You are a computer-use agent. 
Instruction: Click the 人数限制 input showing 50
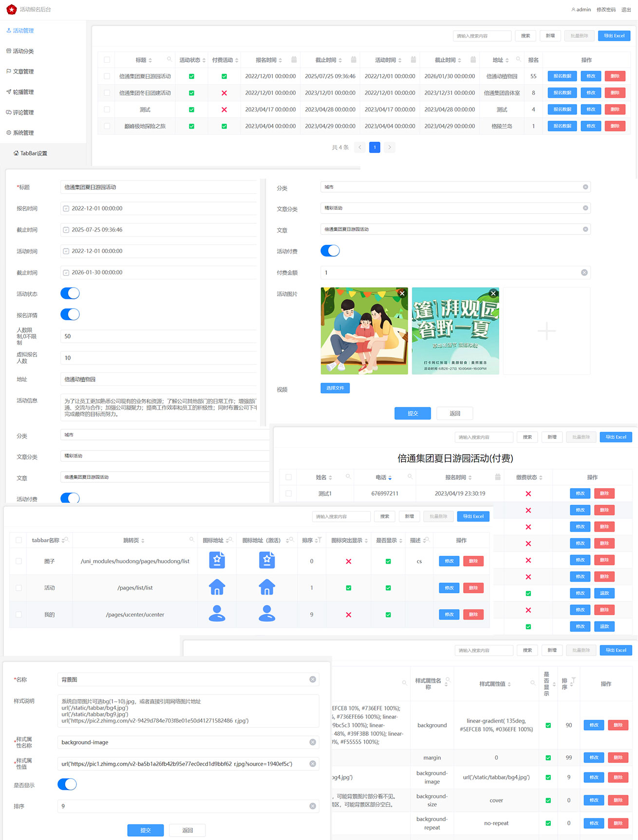point(158,336)
